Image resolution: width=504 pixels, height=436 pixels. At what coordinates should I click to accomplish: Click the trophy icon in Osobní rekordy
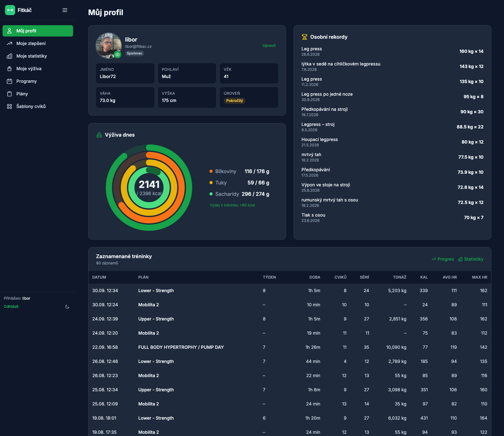click(305, 37)
